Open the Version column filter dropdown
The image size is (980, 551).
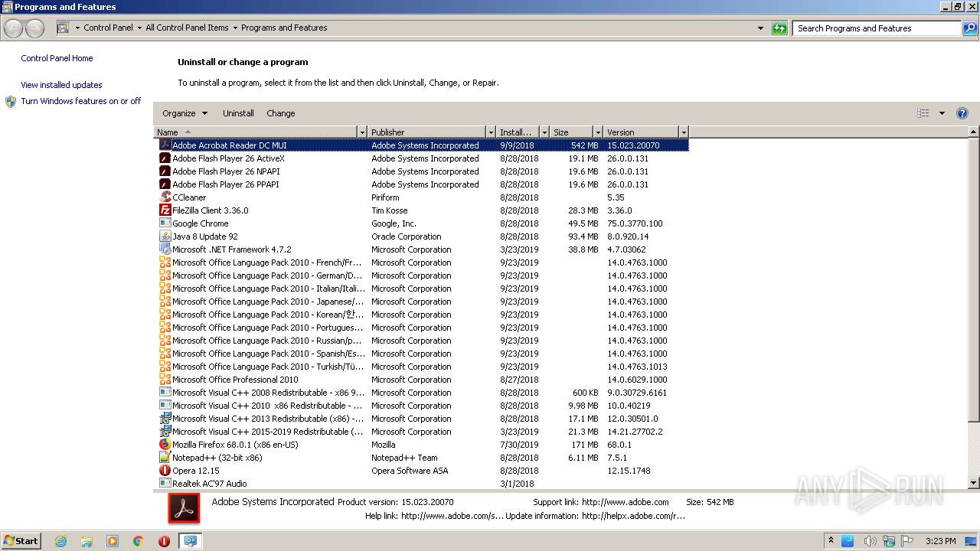point(684,132)
